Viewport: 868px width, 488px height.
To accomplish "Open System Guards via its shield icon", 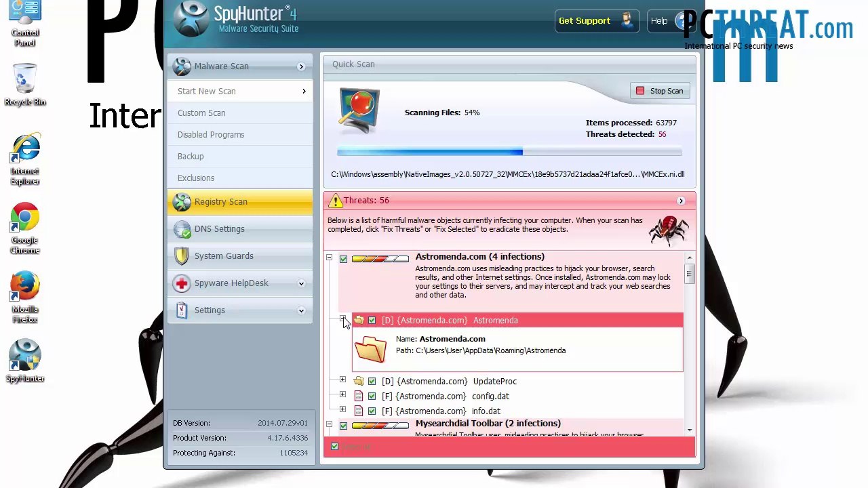I will point(182,256).
